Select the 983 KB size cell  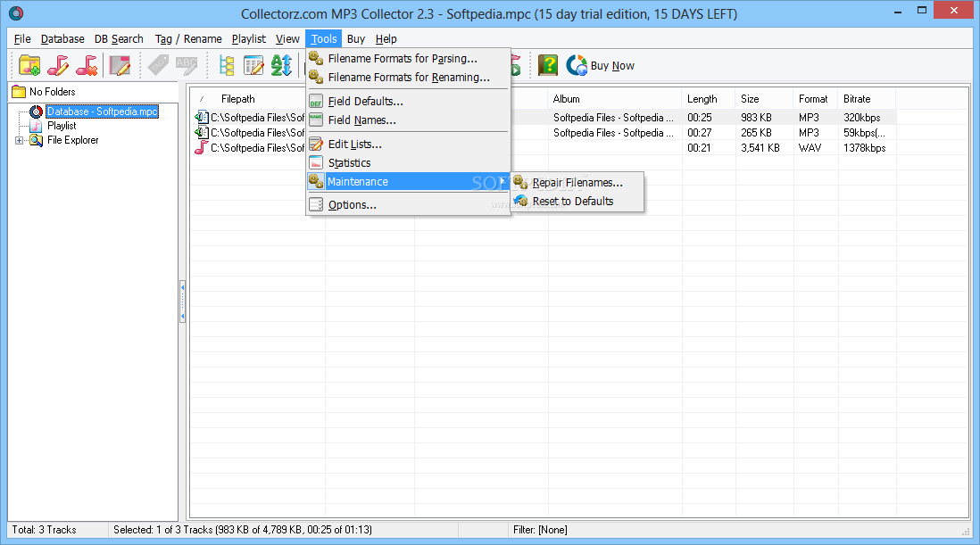click(x=756, y=118)
